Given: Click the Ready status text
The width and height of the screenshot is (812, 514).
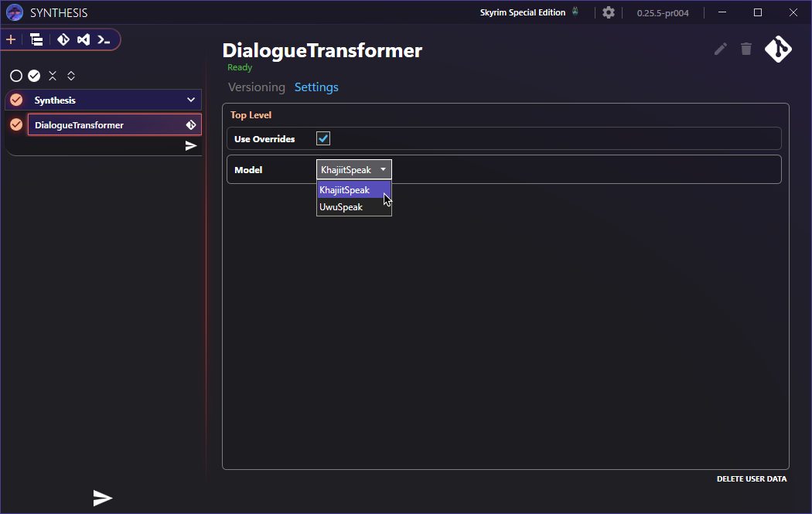Looking at the screenshot, I should (240, 67).
